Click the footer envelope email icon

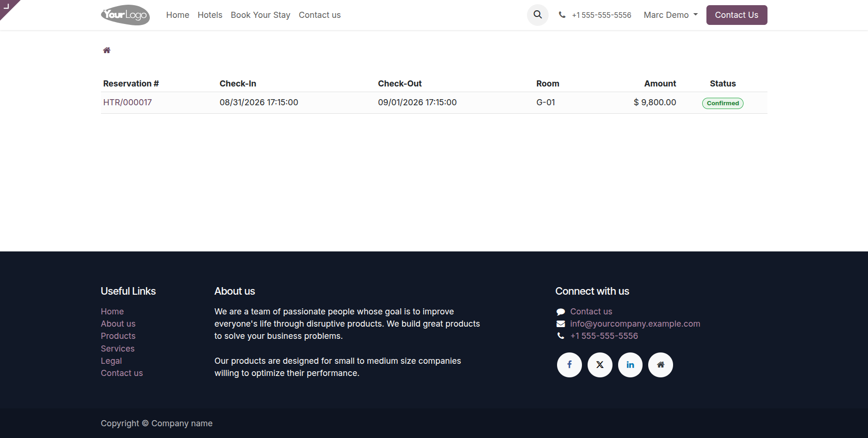click(561, 324)
